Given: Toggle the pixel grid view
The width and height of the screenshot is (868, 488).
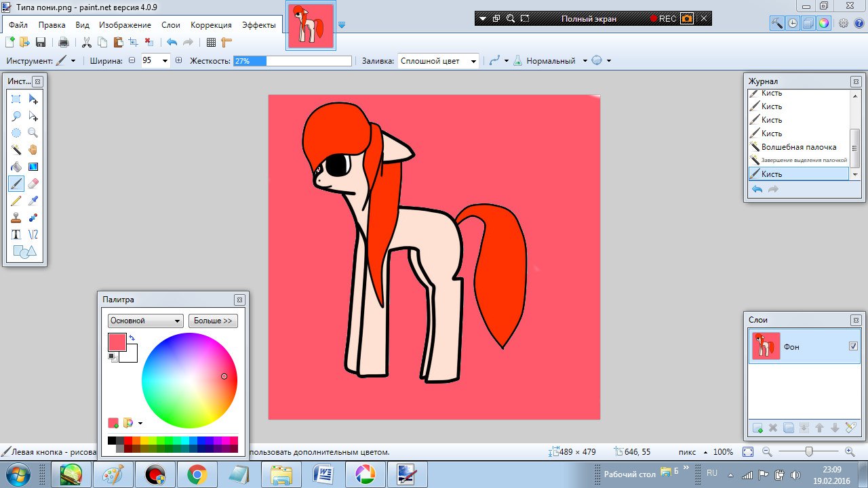Looking at the screenshot, I should click(211, 42).
